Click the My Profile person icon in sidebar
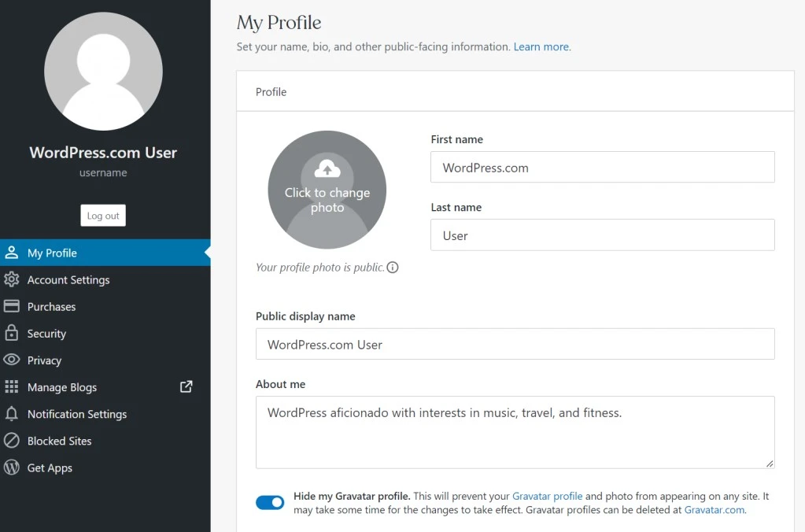Image resolution: width=805 pixels, height=532 pixels. (x=11, y=253)
